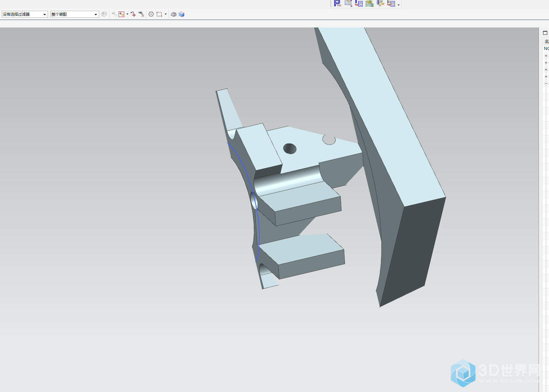Click the deselect-all crosshair icon

click(133, 14)
